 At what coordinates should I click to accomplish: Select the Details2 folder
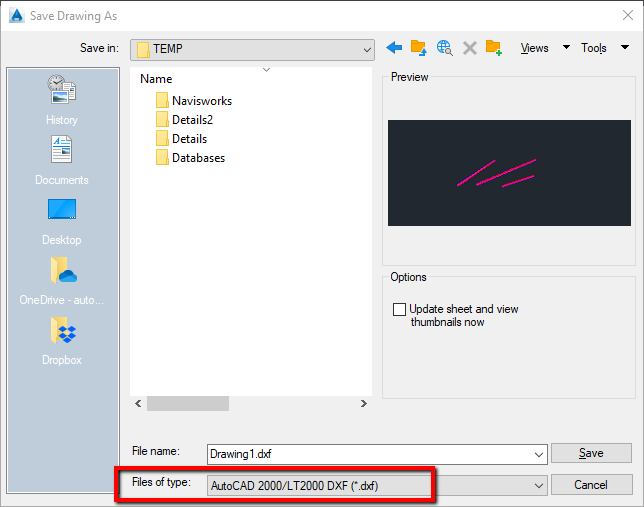184,120
